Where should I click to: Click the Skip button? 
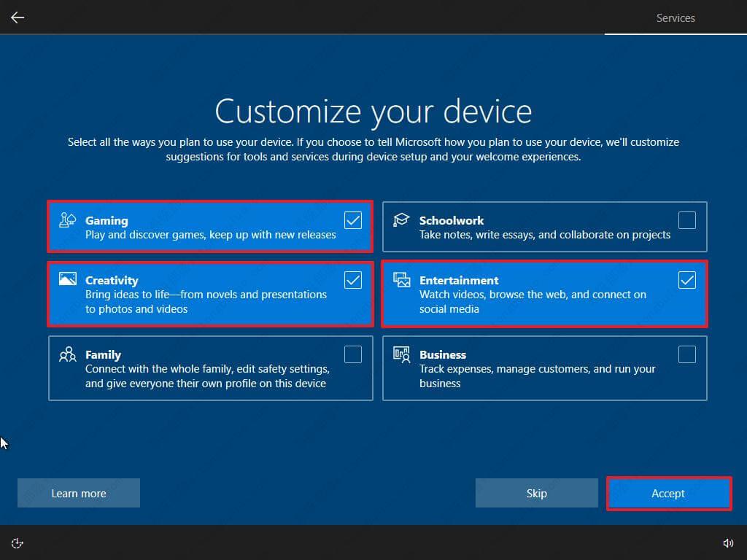[x=536, y=493]
